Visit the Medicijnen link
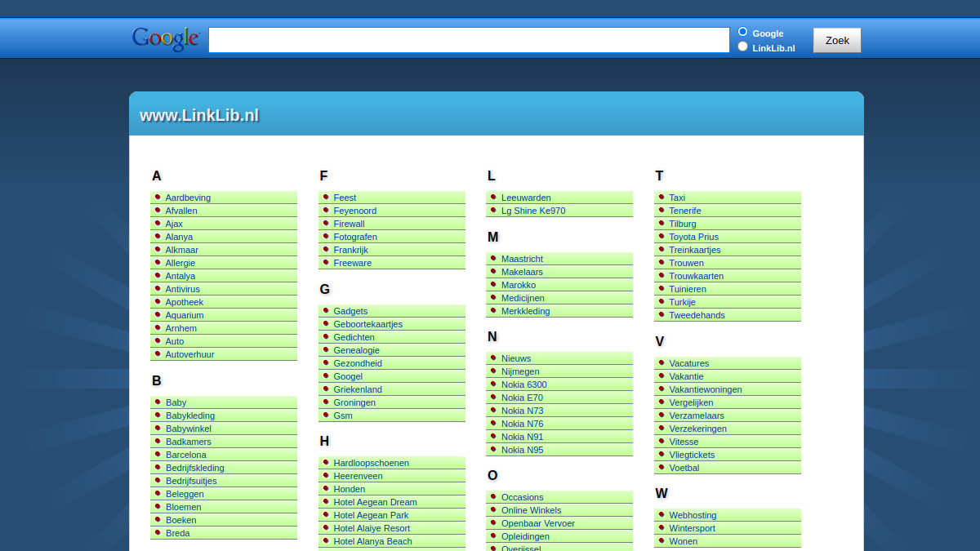 pyautogui.click(x=523, y=298)
